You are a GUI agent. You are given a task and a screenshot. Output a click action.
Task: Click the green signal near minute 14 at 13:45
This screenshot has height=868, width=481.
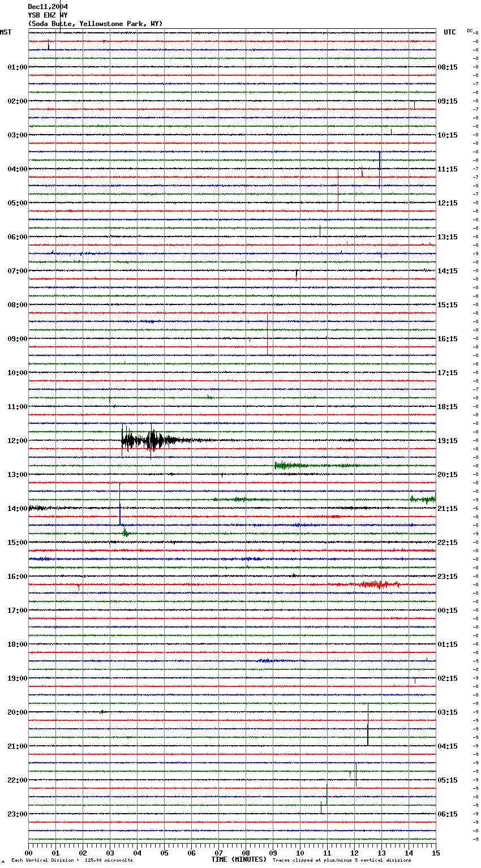pos(423,499)
